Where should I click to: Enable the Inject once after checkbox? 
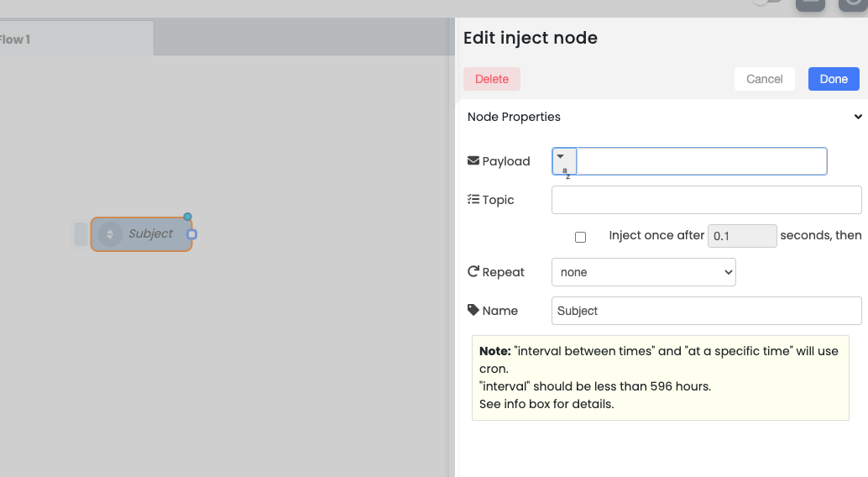[x=580, y=237]
